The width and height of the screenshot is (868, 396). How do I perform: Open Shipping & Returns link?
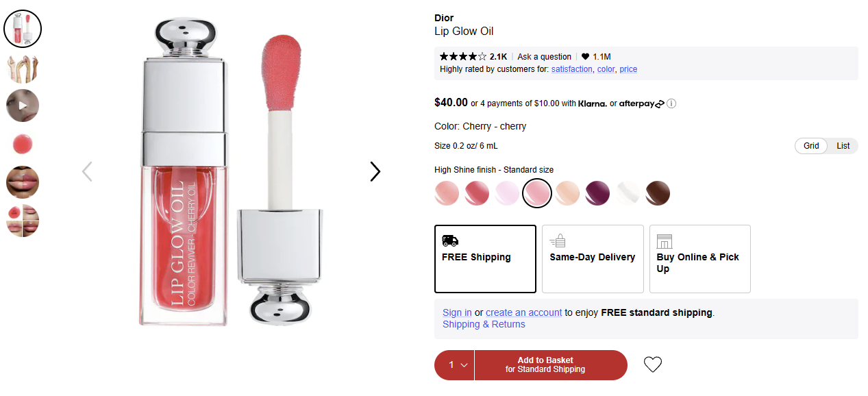(x=484, y=324)
